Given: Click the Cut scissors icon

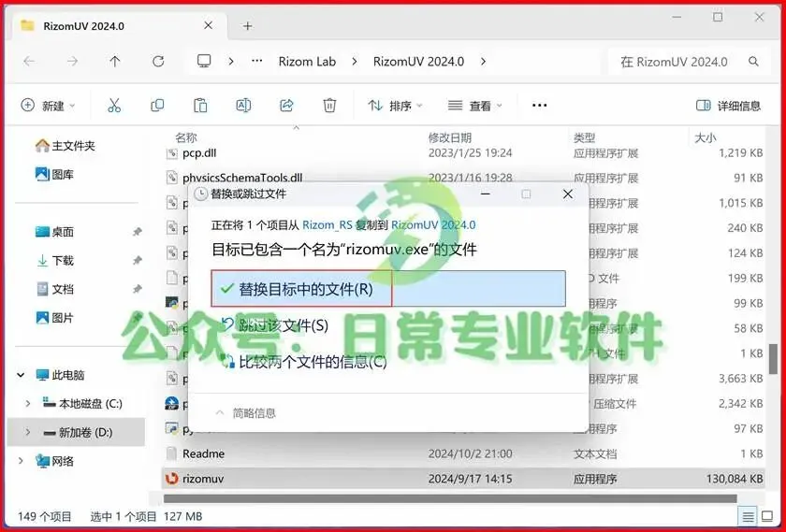Looking at the screenshot, I should (114, 106).
